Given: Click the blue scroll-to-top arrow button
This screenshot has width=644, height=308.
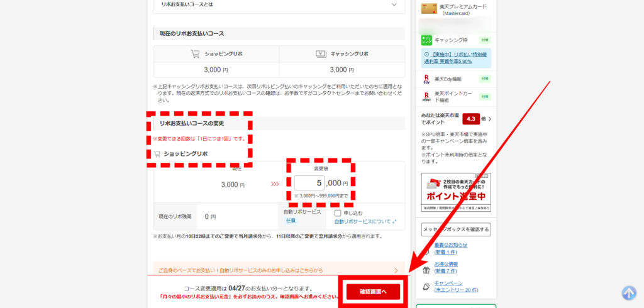Looking at the screenshot, I should point(629,292).
